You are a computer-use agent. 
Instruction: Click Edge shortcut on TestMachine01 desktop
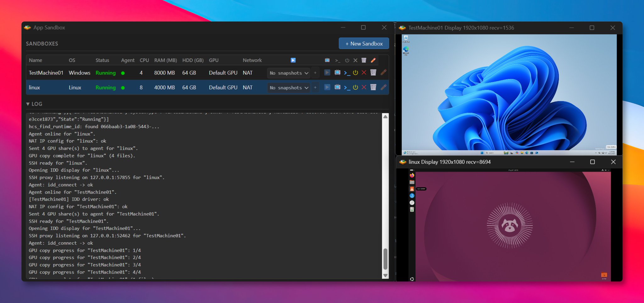(x=406, y=51)
